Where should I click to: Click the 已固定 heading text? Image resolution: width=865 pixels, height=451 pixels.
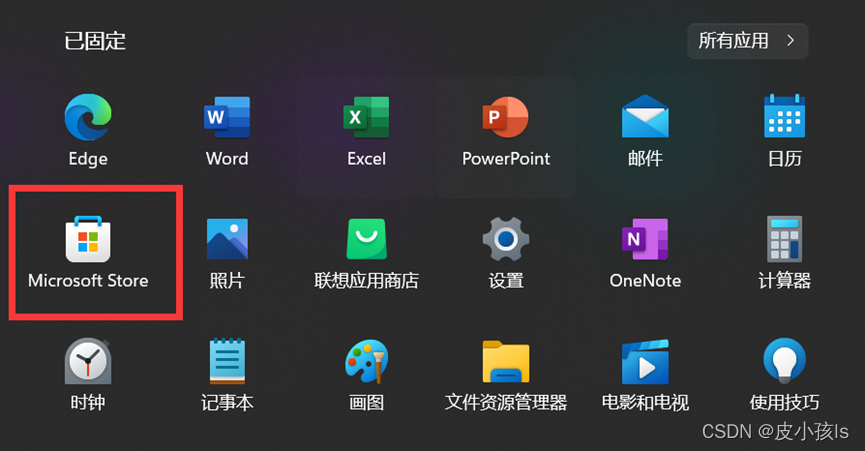(x=95, y=41)
